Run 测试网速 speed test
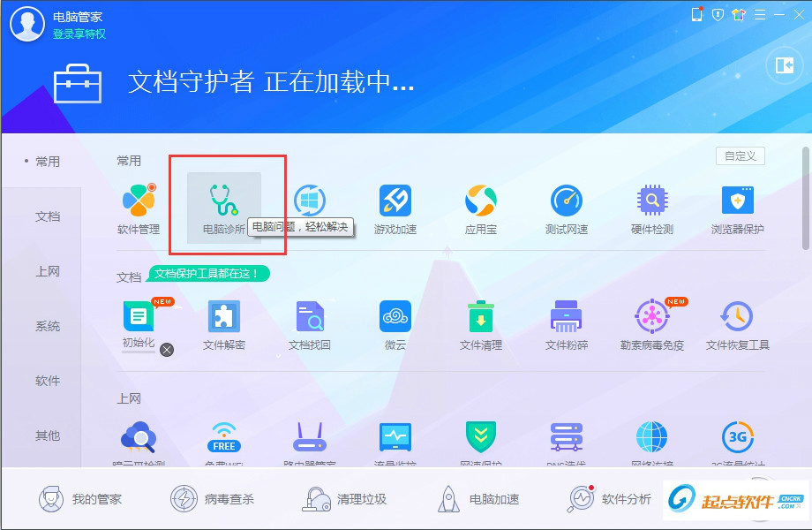The width and height of the screenshot is (812, 530). tap(567, 208)
